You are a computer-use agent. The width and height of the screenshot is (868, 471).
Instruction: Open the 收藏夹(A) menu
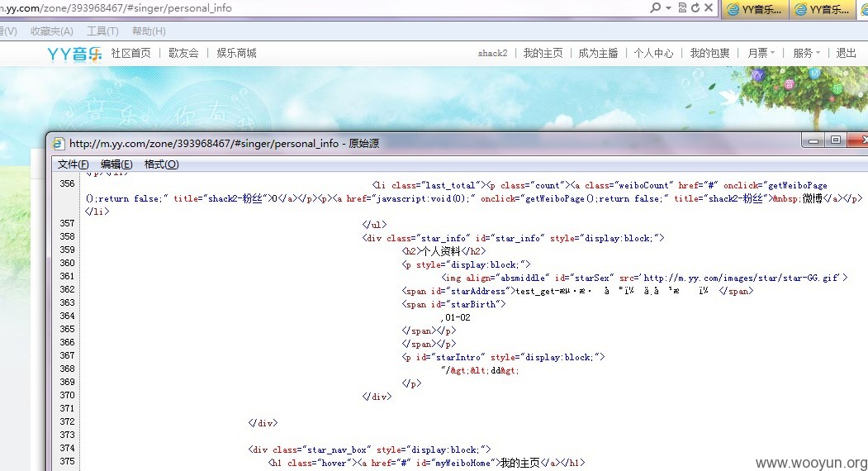point(51,31)
